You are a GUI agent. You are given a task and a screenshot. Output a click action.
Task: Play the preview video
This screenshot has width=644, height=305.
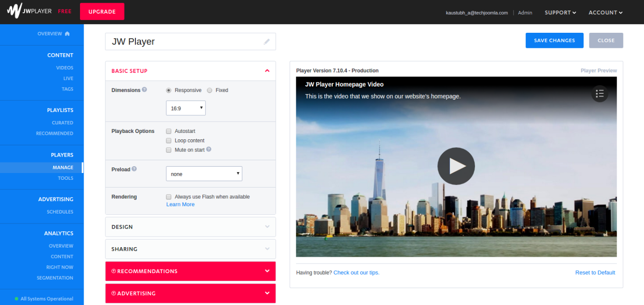pos(456,166)
